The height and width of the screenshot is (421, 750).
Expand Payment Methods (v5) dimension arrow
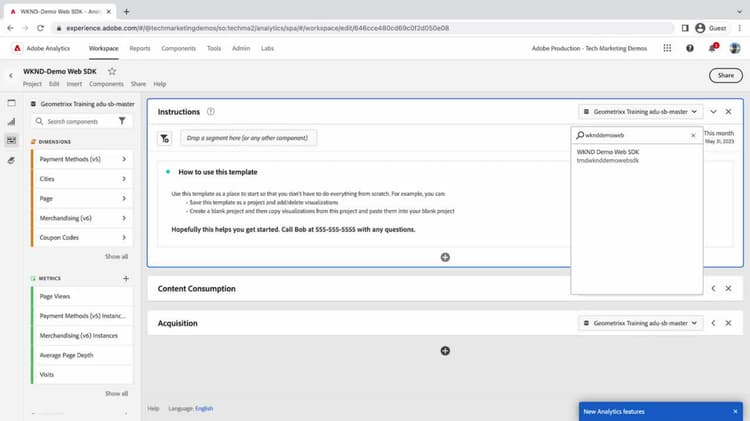pos(124,159)
